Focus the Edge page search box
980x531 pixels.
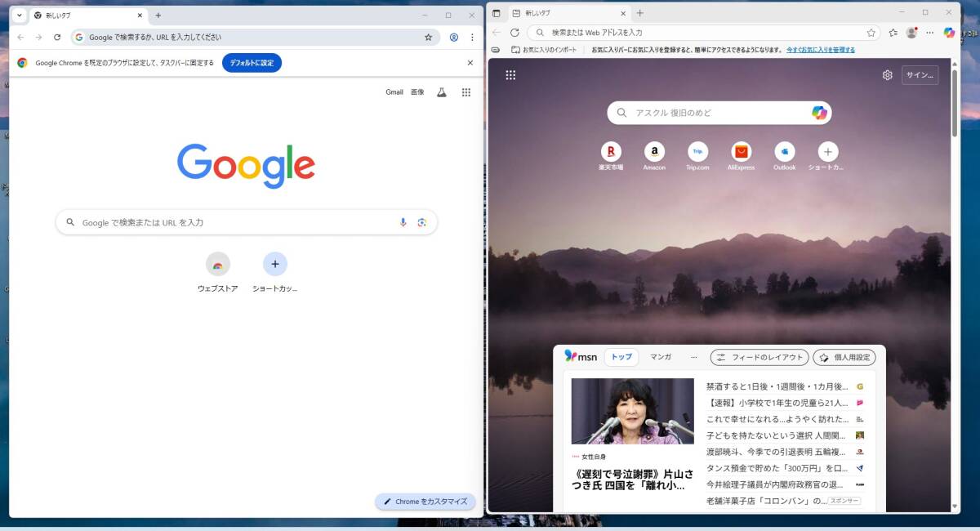719,113
